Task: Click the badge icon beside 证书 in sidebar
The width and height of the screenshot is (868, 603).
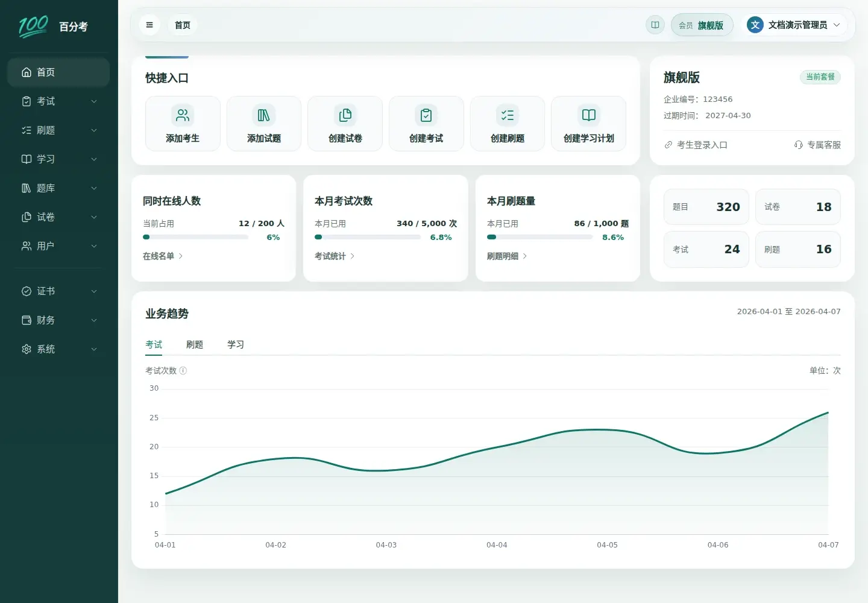Action: (27, 291)
